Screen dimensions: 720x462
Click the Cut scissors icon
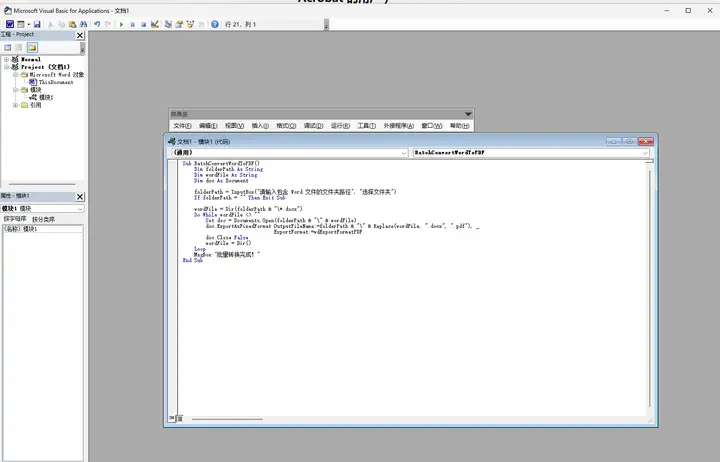51,24
